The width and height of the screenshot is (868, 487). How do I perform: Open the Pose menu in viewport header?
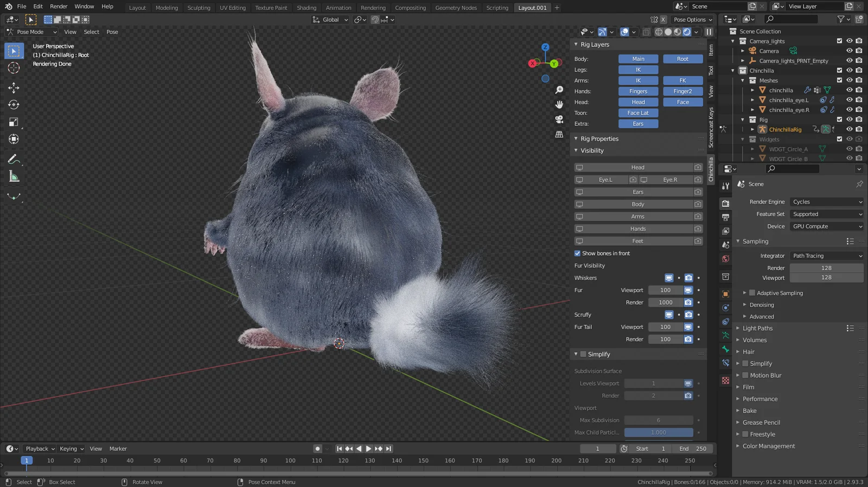pyautogui.click(x=112, y=32)
